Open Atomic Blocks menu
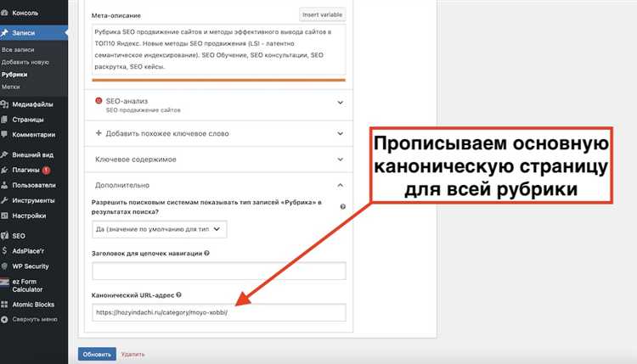The image size is (637, 364). coord(33,305)
